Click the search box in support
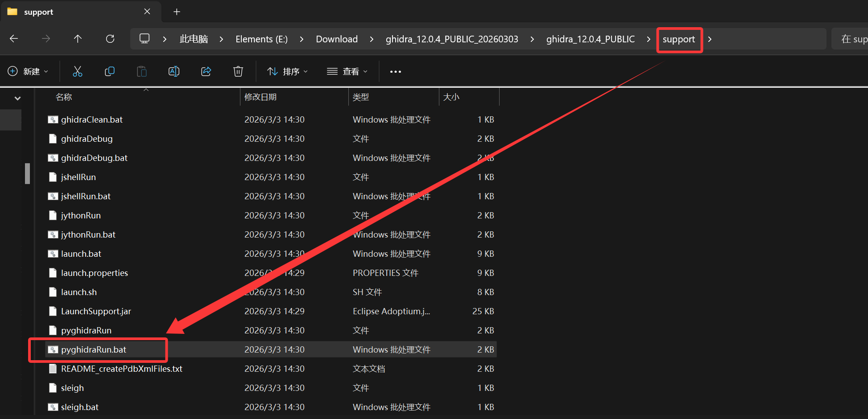This screenshot has height=419, width=868. tap(850, 39)
